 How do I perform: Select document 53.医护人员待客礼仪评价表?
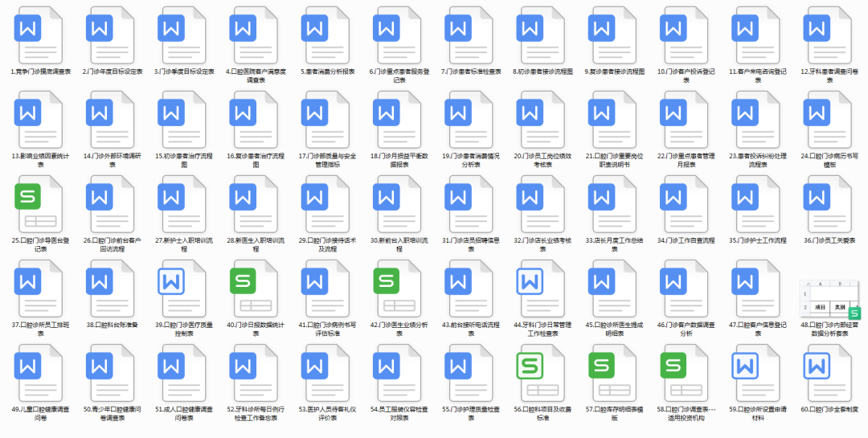tap(327, 374)
